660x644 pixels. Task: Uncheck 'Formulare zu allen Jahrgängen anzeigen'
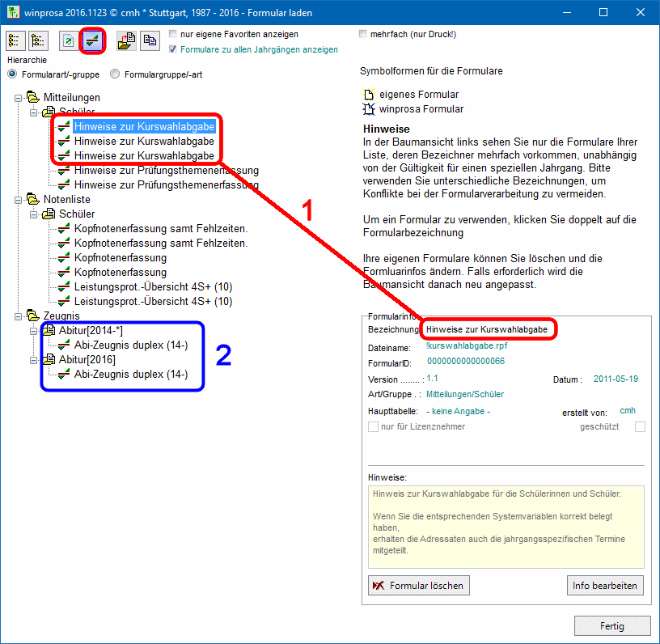pos(174,49)
